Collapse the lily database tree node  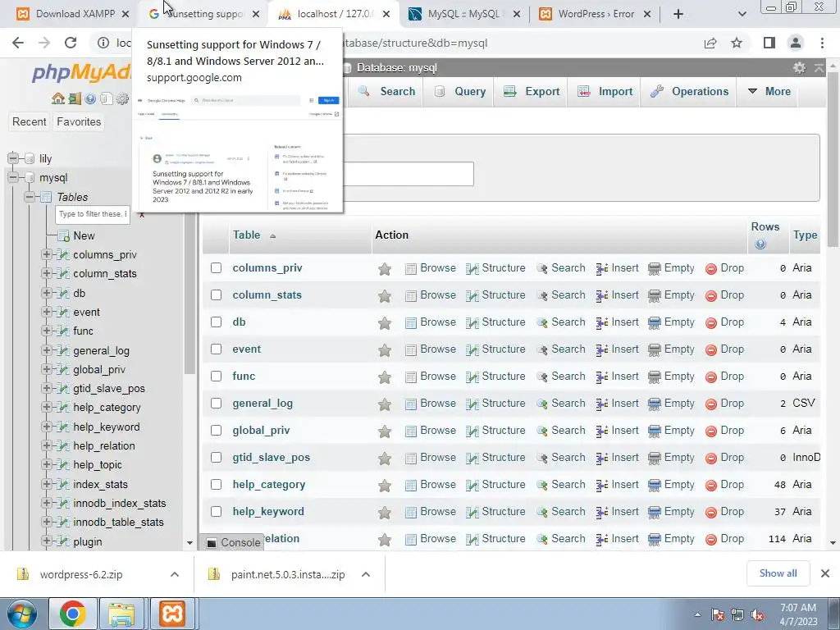pos(13,158)
